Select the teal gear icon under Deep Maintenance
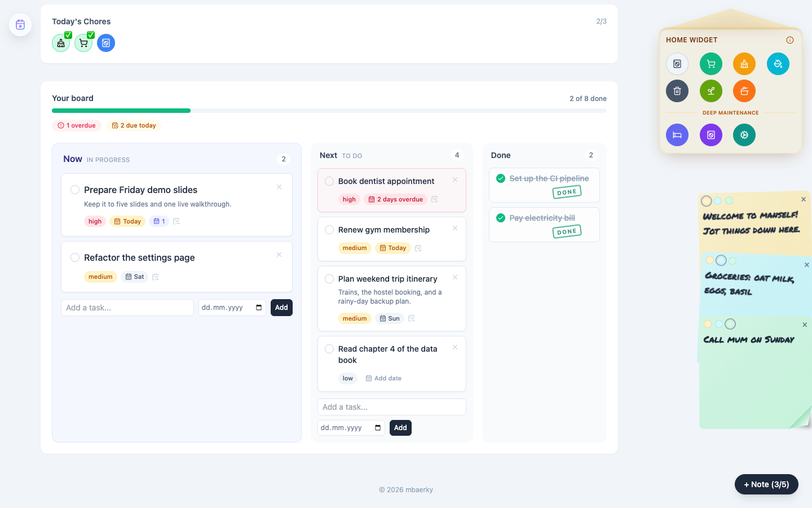 pyautogui.click(x=744, y=135)
